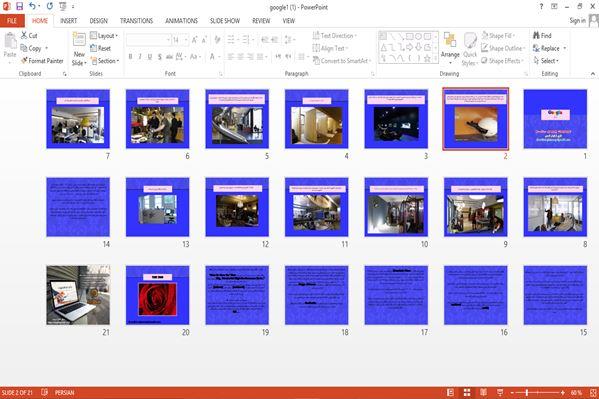Select the Format Painter tool
Image resolution: width=599 pixels, height=399 pixels.
(42, 61)
